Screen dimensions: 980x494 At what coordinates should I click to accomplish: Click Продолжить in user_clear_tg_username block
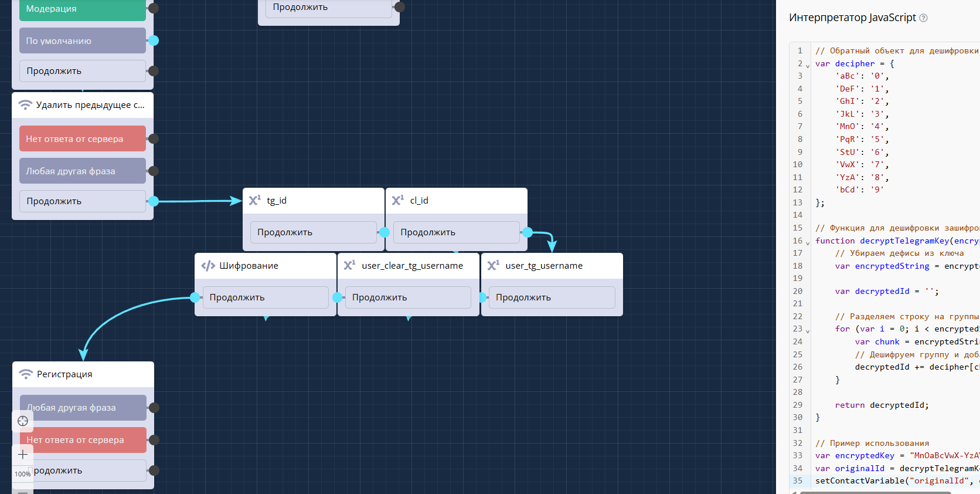408,297
